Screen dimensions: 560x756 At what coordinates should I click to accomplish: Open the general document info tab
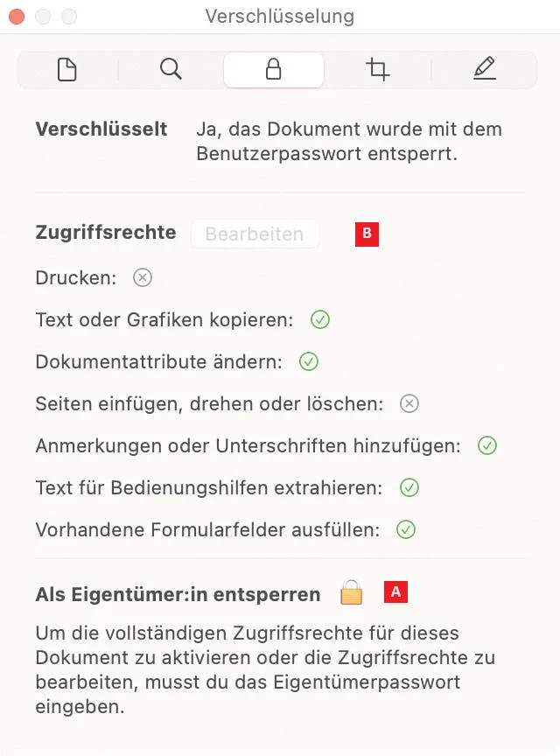point(67,70)
